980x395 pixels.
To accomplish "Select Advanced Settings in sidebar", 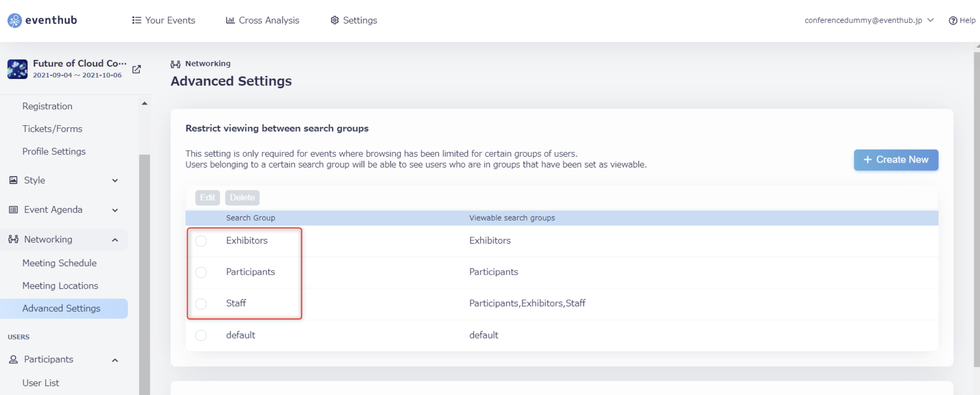I will 64,309.
